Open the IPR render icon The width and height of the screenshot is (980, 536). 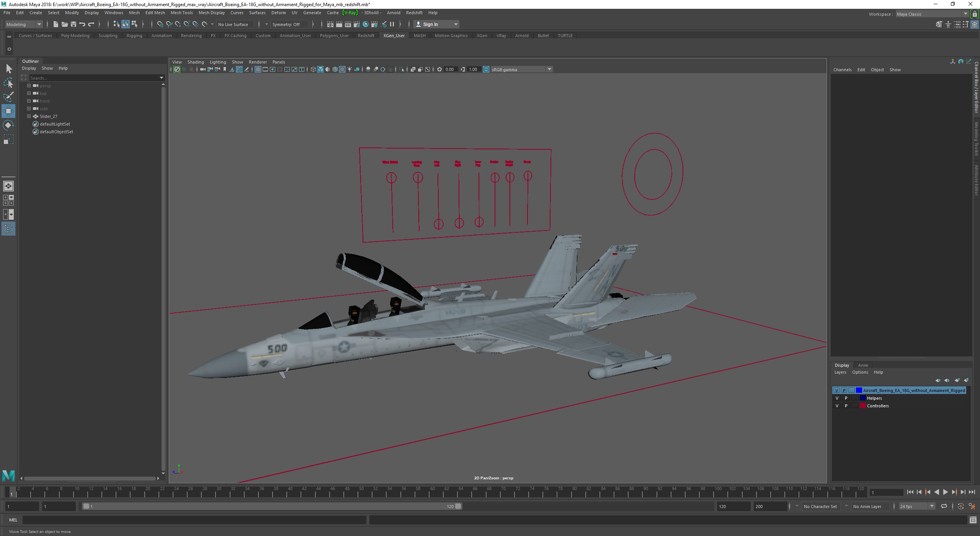click(348, 24)
